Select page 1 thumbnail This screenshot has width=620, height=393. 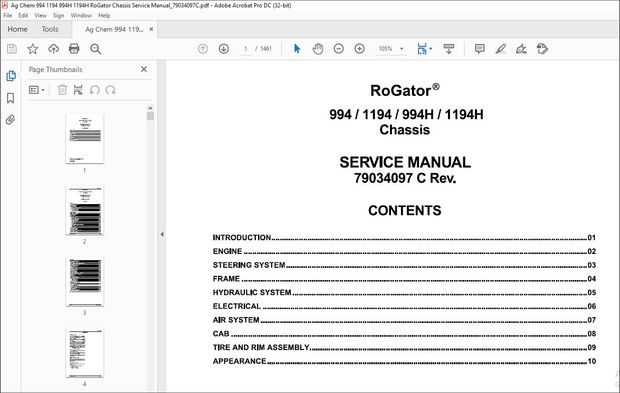[85, 139]
